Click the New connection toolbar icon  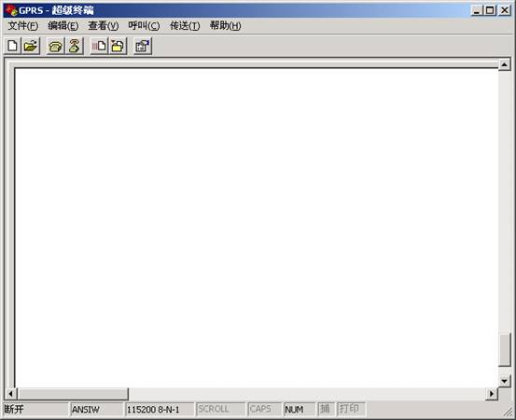(12, 46)
